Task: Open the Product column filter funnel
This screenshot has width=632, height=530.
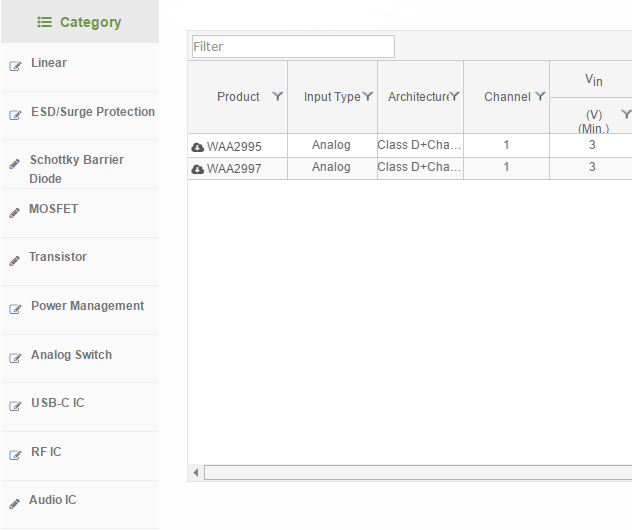Action: pyautogui.click(x=277, y=96)
